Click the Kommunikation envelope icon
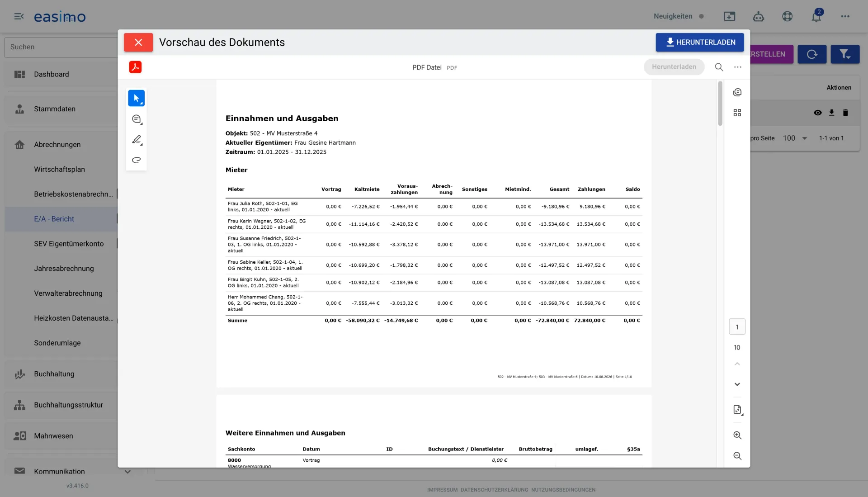868x497 pixels. (19, 471)
